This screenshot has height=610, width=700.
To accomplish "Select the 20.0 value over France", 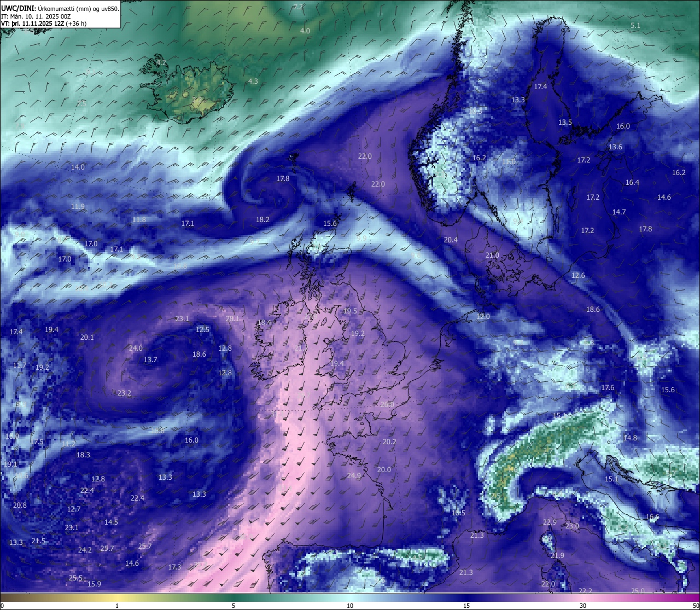I will click(384, 470).
